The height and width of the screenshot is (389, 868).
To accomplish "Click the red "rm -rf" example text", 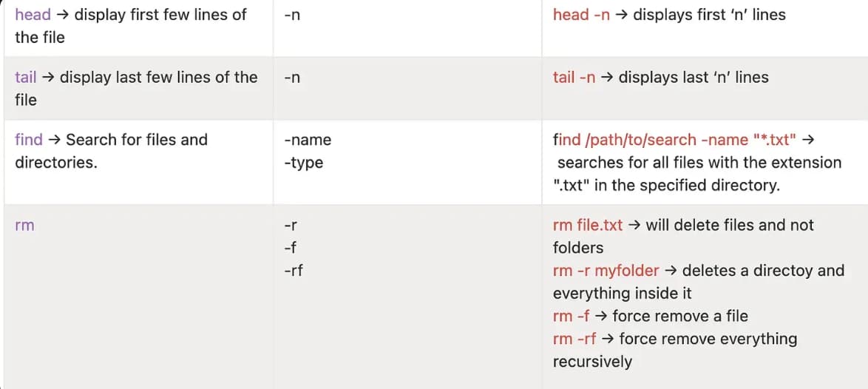I will coord(574,339).
